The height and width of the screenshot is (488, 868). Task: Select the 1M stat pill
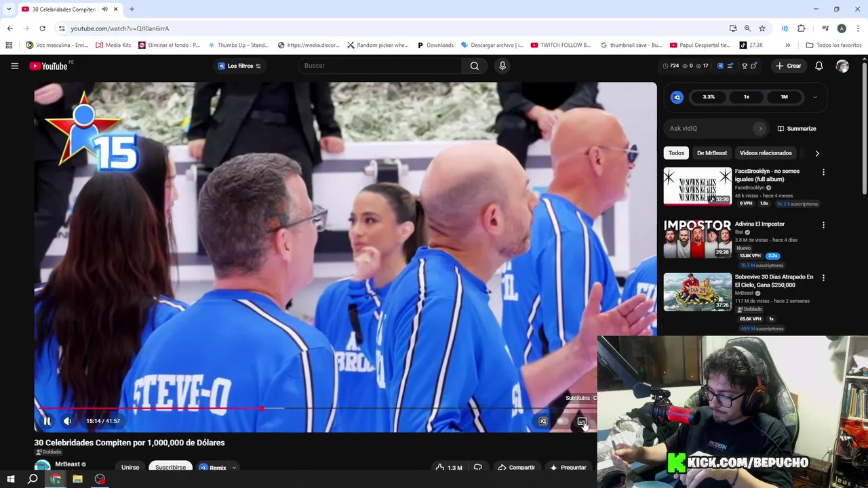pyautogui.click(x=784, y=97)
